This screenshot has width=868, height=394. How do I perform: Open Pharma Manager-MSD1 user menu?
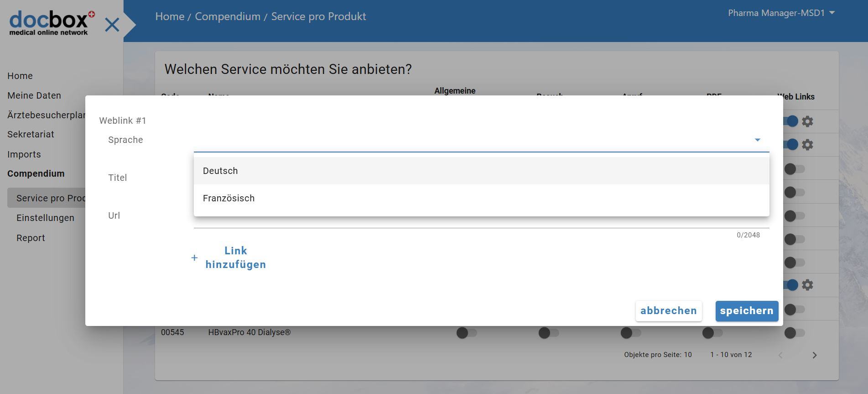781,13
